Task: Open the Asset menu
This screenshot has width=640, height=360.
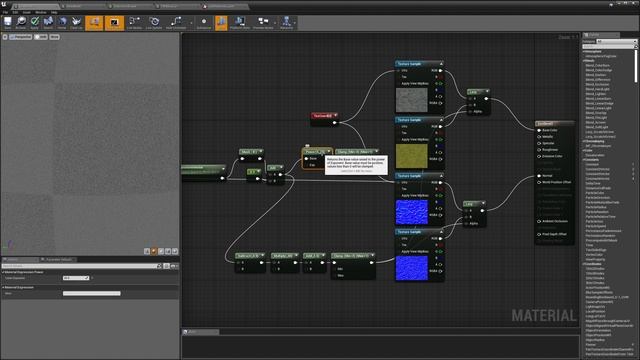Action: point(27,12)
